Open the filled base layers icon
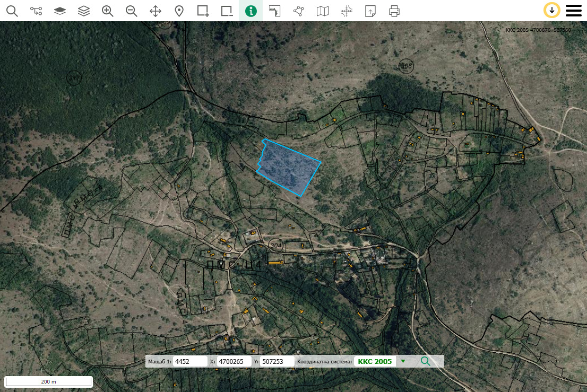The height and width of the screenshot is (392, 587). click(60, 11)
